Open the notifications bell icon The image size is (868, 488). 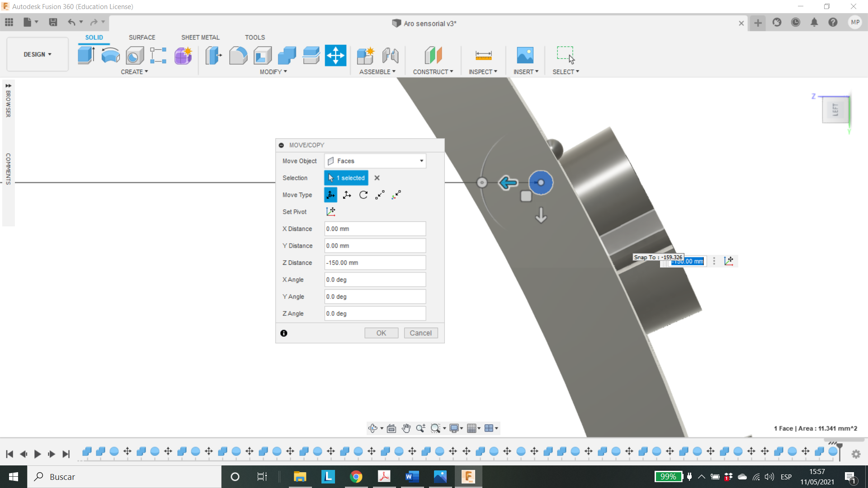tap(814, 22)
